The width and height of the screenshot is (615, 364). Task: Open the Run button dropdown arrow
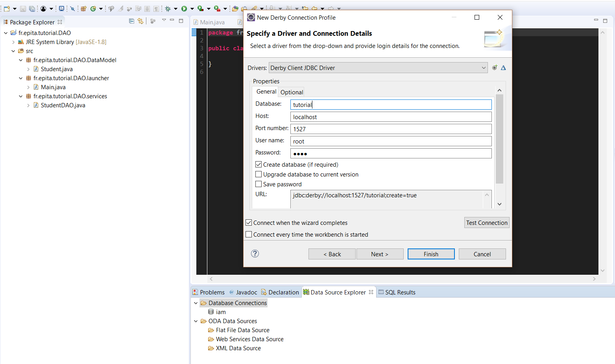click(192, 9)
